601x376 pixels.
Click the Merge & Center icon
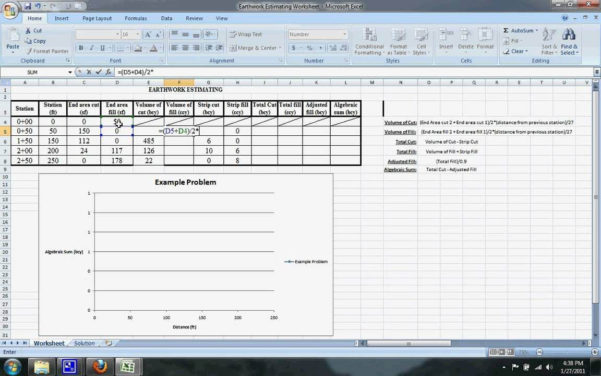point(233,48)
